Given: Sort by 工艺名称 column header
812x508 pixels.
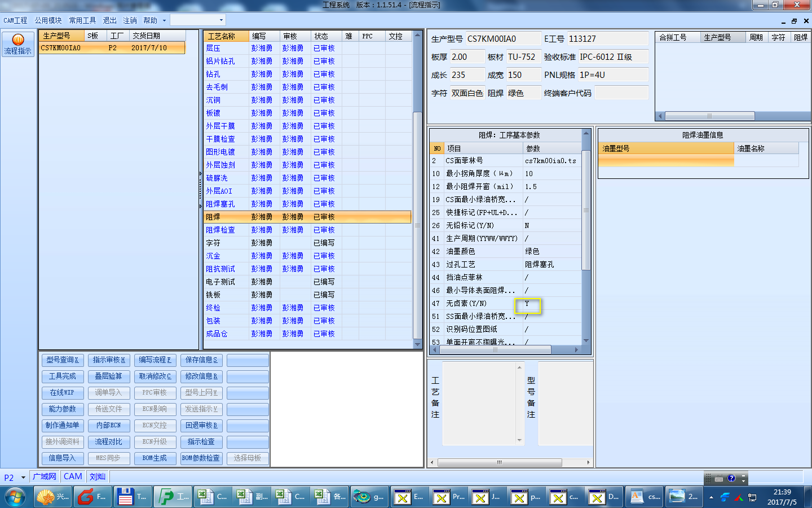Looking at the screenshot, I should 226,36.
